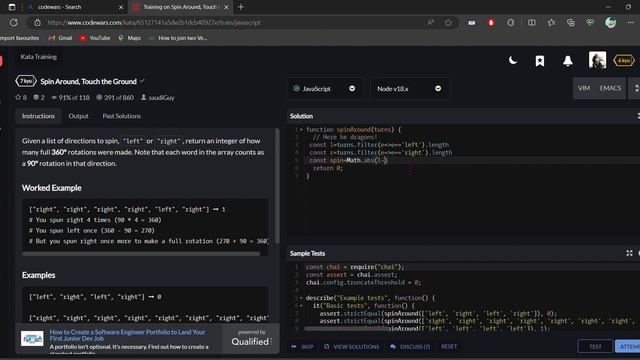This screenshot has height=360, width=640.
Task: Open the JavaScript language dropdown
Action: (324, 89)
